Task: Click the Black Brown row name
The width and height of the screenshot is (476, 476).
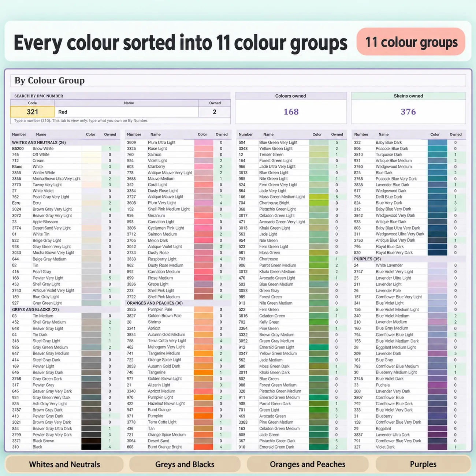Action: [x=43, y=441]
